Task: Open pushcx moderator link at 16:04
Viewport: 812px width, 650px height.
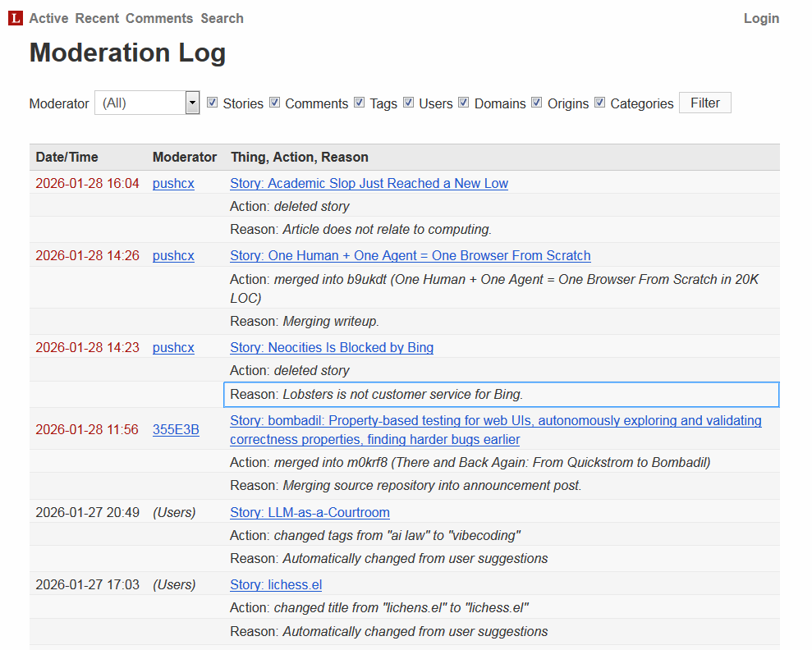Action: point(173,183)
